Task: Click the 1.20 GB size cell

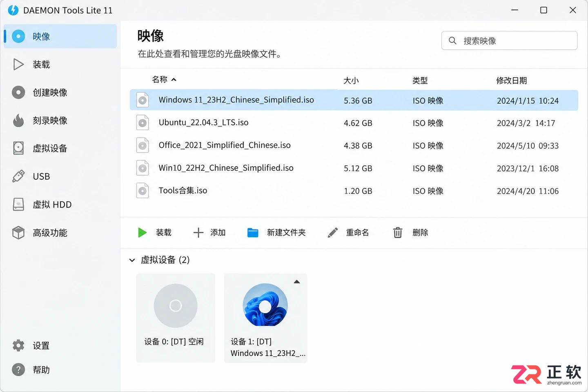Action: [x=358, y=191]
